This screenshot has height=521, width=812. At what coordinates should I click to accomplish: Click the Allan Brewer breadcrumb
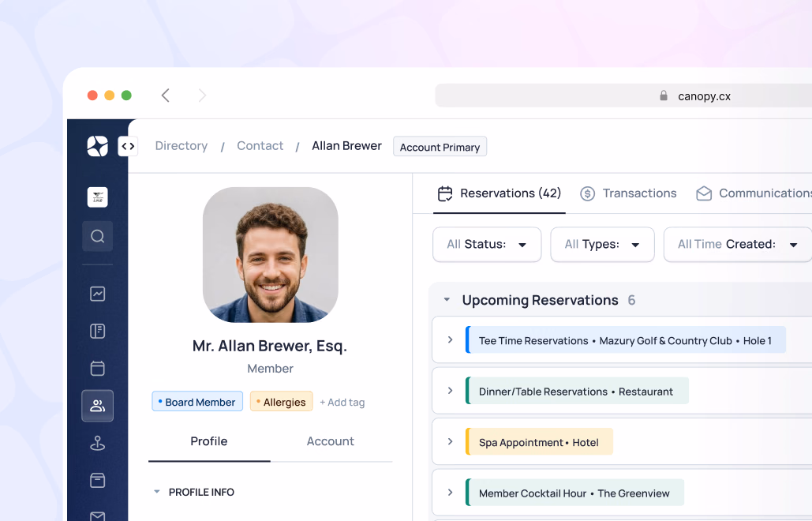[x=346, y=146]
